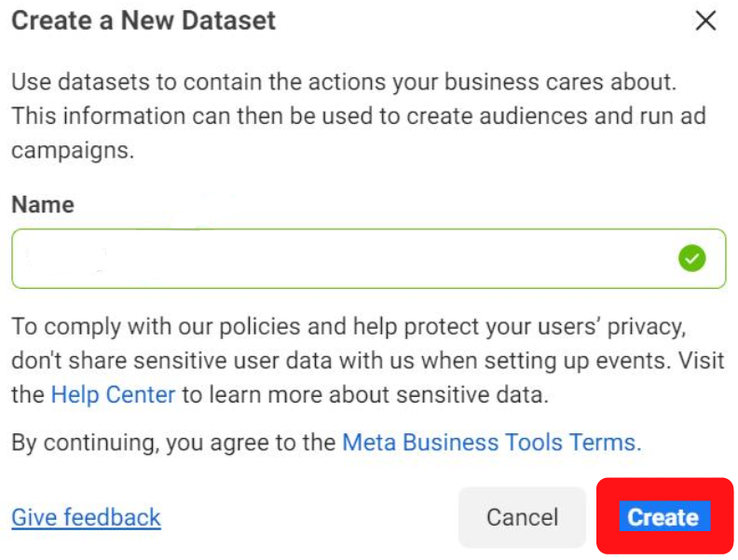Open the Help Center link
The image size is (738, 560).
pyautogui.click(x=113, y=394)
